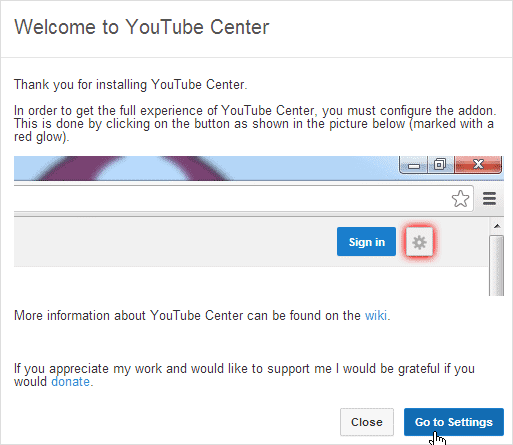513x445 pixels.
Task: Close the welcome dialog with Close button
Action: coord(367,422)
